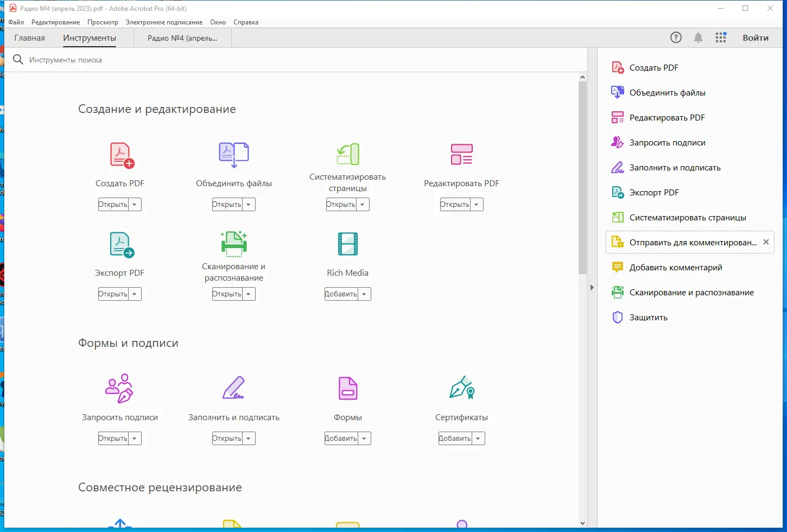This screenshot has width=787, height=532.
Task: Select the Rich Media tool icon
Action: (x=347, y=244)
